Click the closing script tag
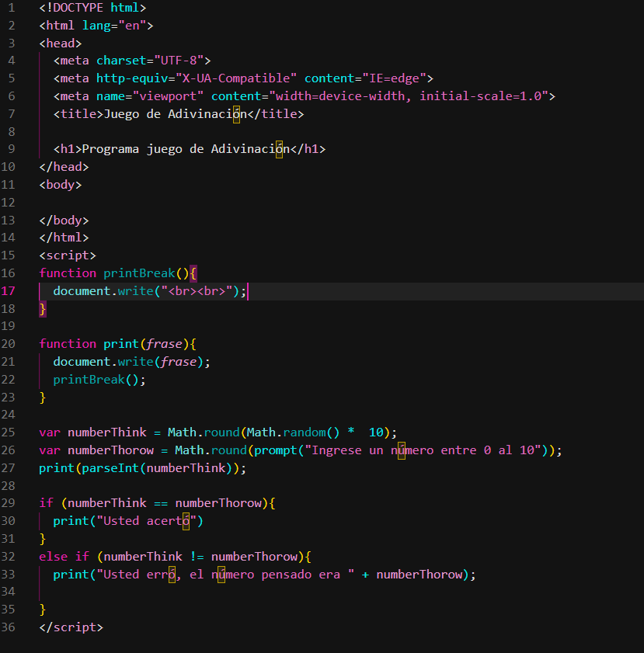 coord(71,627)
